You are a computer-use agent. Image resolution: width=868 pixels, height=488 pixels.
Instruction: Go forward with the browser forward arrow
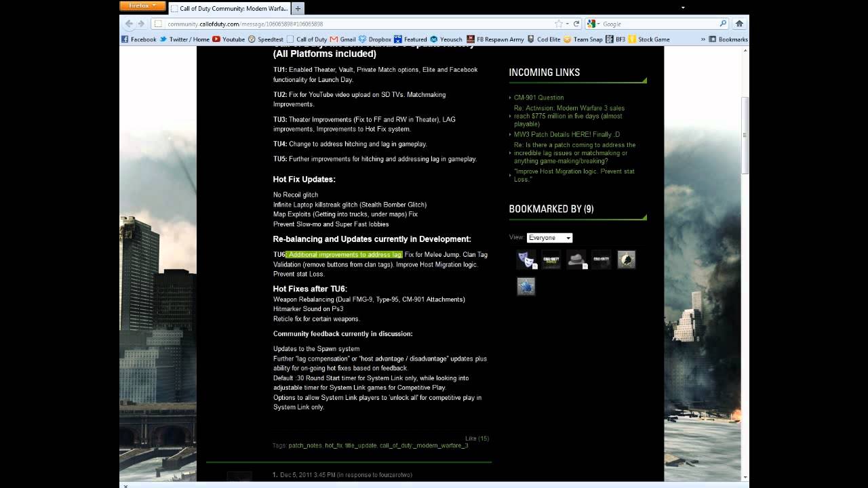pos(142,24)
